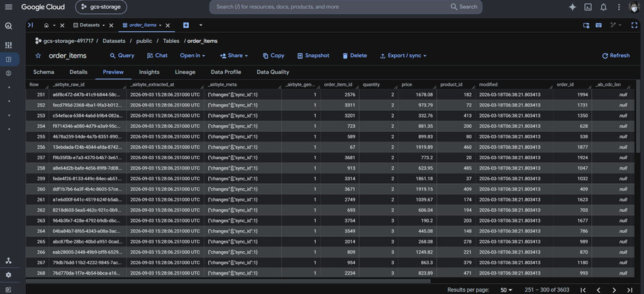
Task: Click the vertical scrollbar of the table
Action: 638,116
